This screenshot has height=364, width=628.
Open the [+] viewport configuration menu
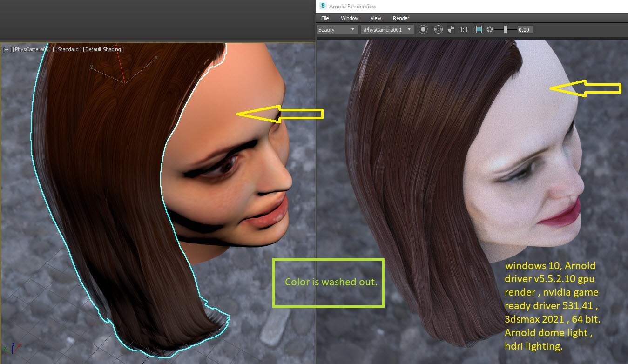[5, 49]
